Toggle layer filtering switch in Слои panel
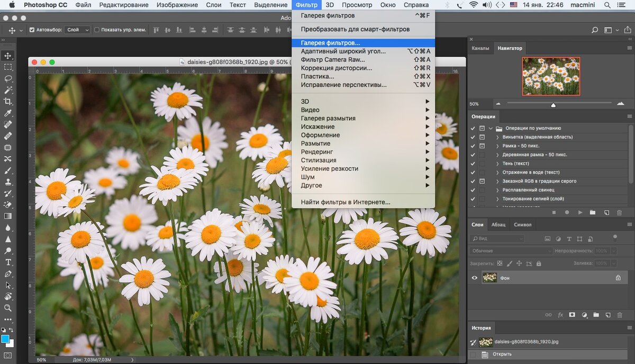 (x=615, y=238)
